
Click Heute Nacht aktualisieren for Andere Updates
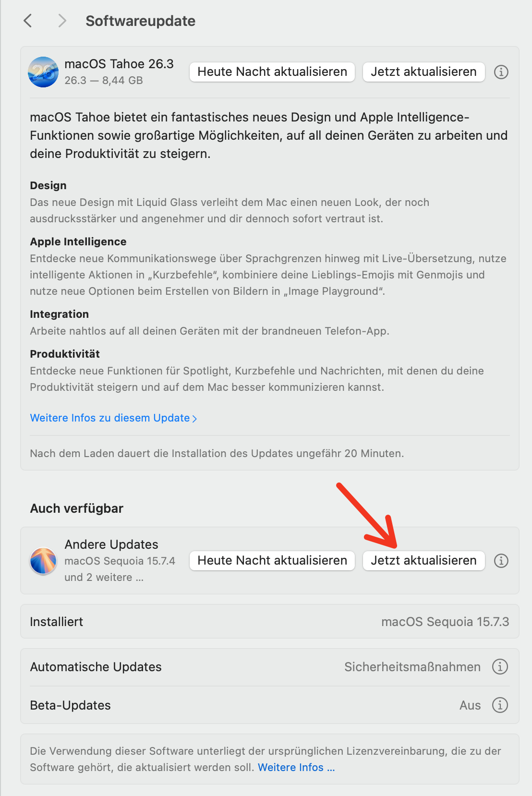coord(272,561)
